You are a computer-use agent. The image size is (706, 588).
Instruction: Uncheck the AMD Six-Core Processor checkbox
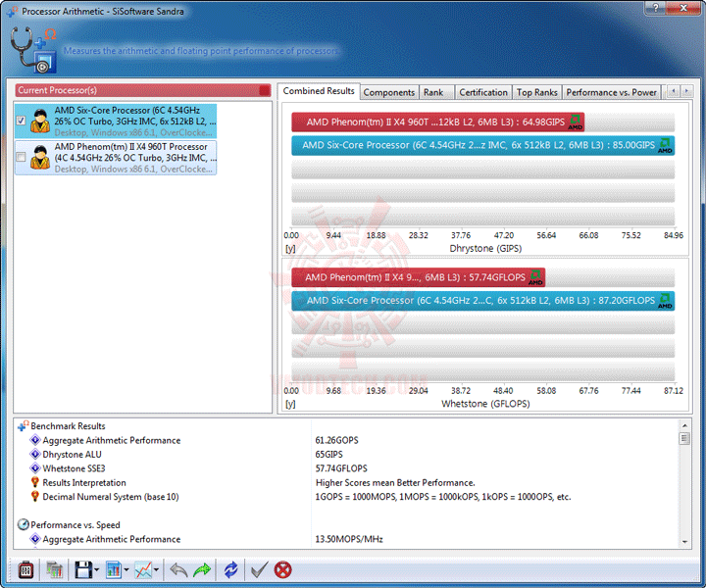(21, 121)
